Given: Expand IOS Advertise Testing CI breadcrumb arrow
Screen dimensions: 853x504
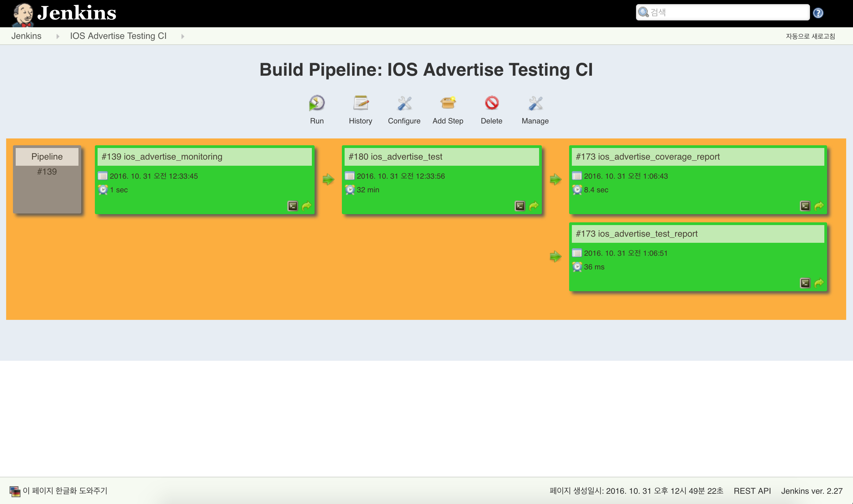Looking at the screenshot, I should [x=183, y=36].
